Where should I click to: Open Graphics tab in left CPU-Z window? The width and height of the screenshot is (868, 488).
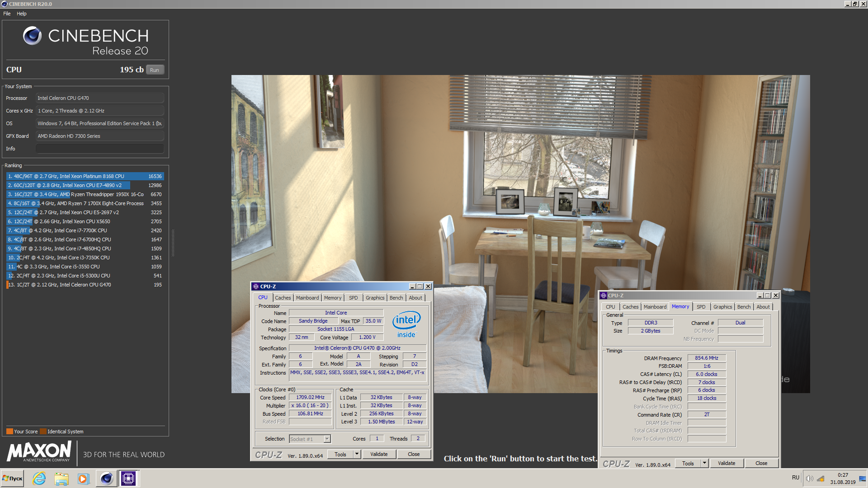(x=375, y=298)
